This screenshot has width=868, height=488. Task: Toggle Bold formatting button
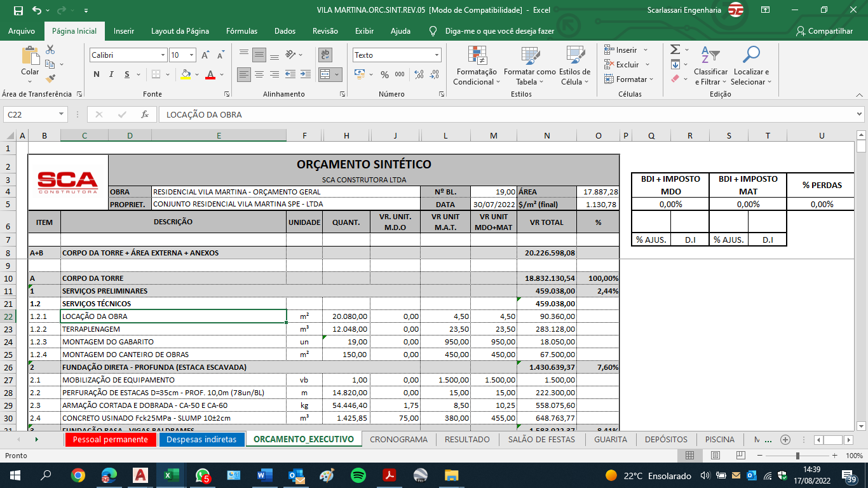[97, 74]
